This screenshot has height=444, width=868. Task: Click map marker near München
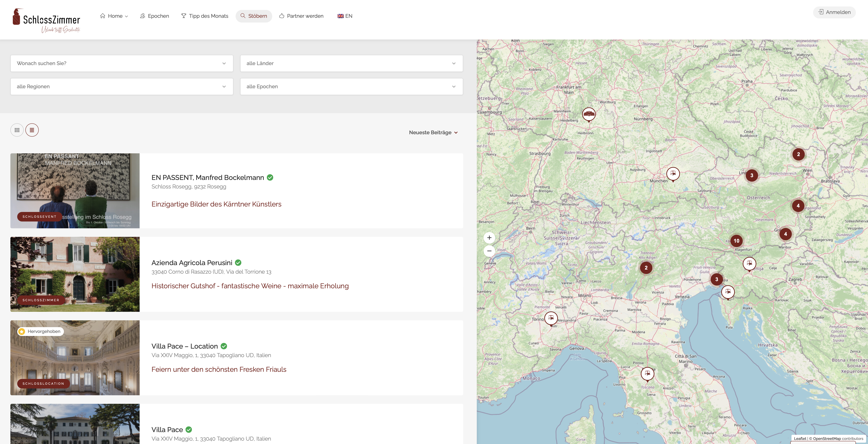pyautogui.click(x=673, y=174)
